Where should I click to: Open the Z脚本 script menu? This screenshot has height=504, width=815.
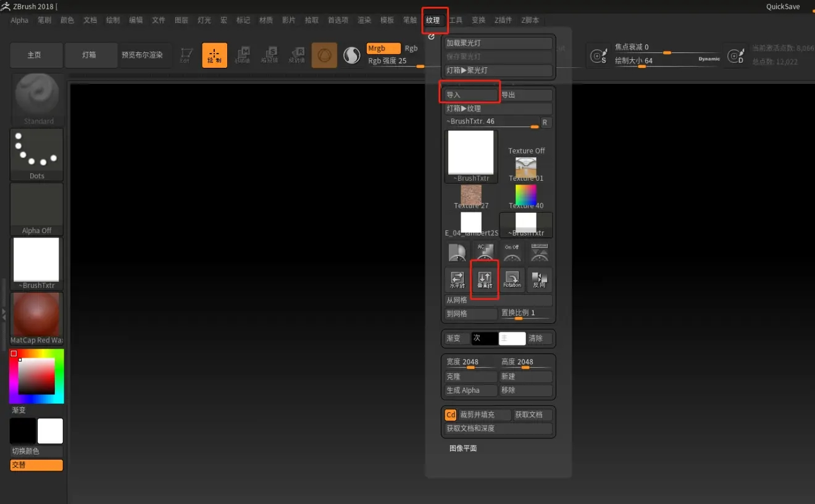(x=530, y=20)
